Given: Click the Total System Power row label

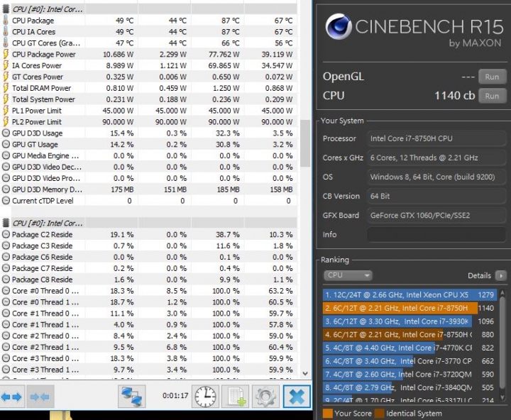Looking at the screenshot, I should tap(43, 99).
